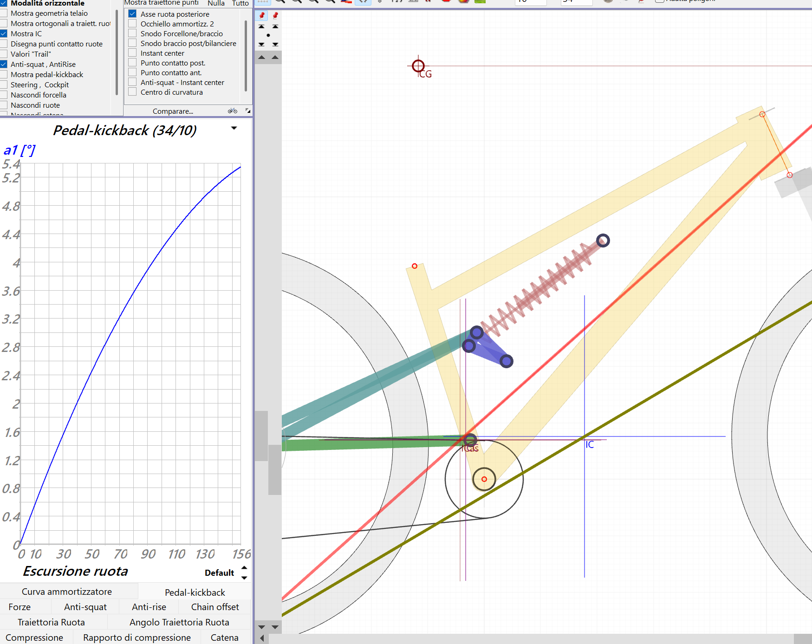812x644 pixels.
Task: Click the center dot icon between arrows
Action: point(268,35)
